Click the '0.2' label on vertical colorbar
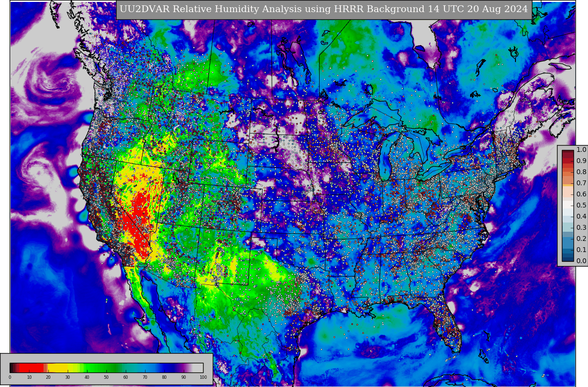The height and width of the screenshot is (387, 588). click(x=581, y=239)
